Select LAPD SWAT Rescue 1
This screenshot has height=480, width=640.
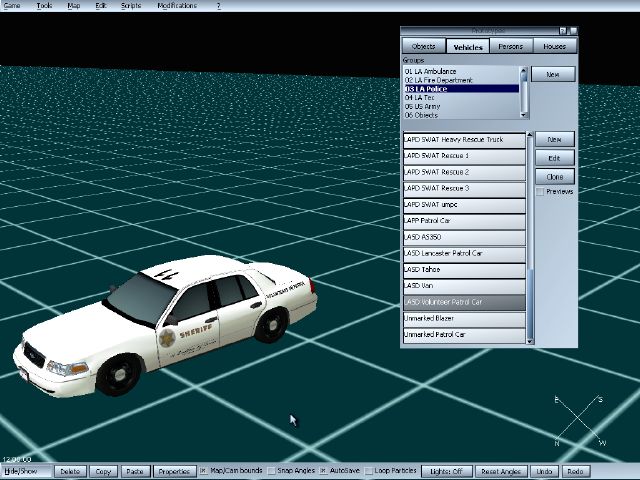point(464,156)
